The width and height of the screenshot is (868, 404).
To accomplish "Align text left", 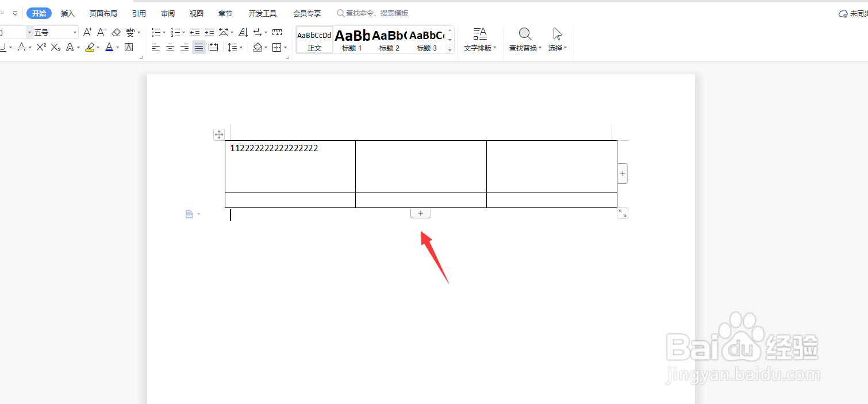I will pos(156,47).
